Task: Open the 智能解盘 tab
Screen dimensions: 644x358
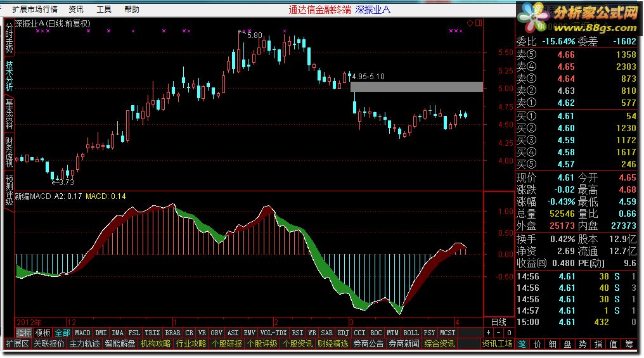Action: pyautogui.click(x=120, y=343)
